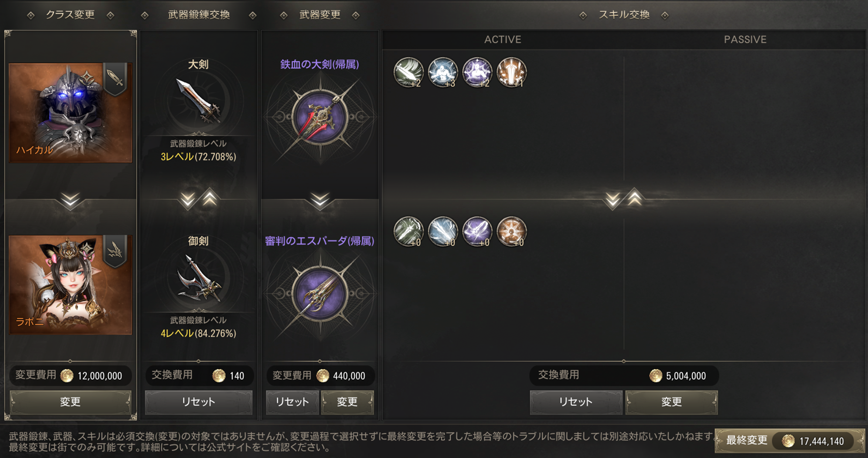Click the 御剣 sword forging icon

[x=198, y=278]
